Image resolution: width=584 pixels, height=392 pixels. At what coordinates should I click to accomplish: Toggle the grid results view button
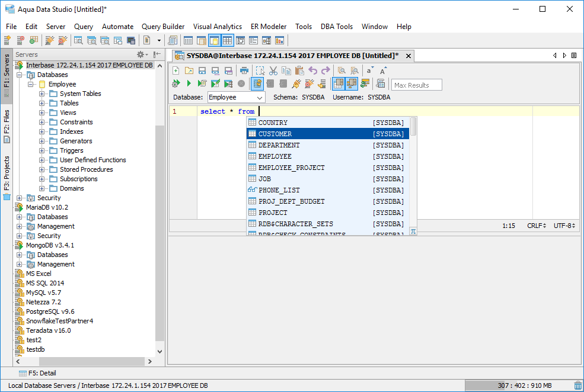point(338,83)
